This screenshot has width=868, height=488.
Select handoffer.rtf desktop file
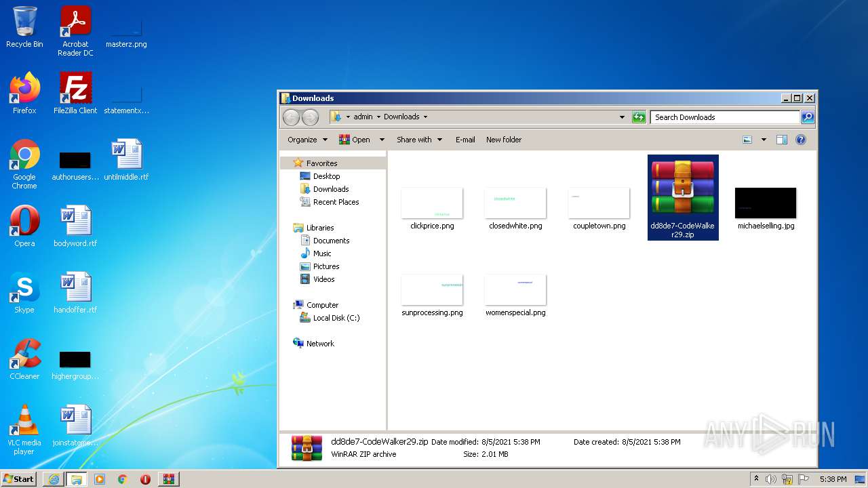tap(75, 292)
